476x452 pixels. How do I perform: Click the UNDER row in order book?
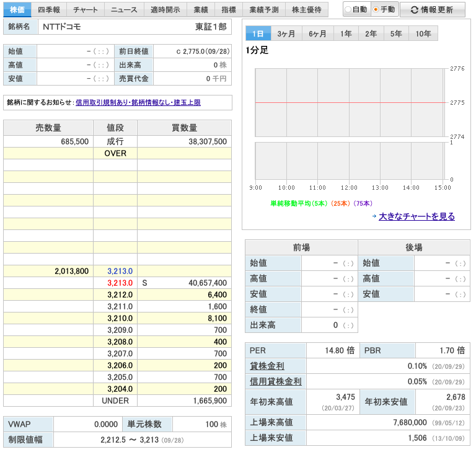(x=118, y=401)
